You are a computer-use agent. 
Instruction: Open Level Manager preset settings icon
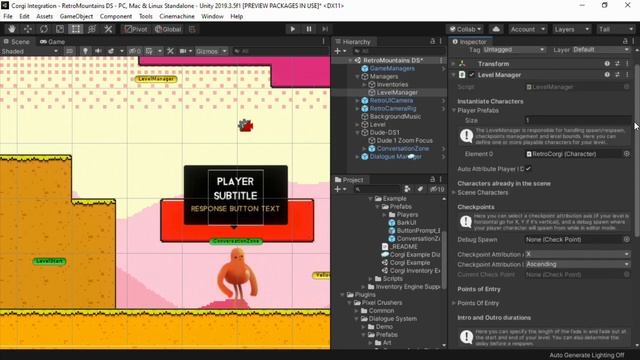click(x=617, y=75)
